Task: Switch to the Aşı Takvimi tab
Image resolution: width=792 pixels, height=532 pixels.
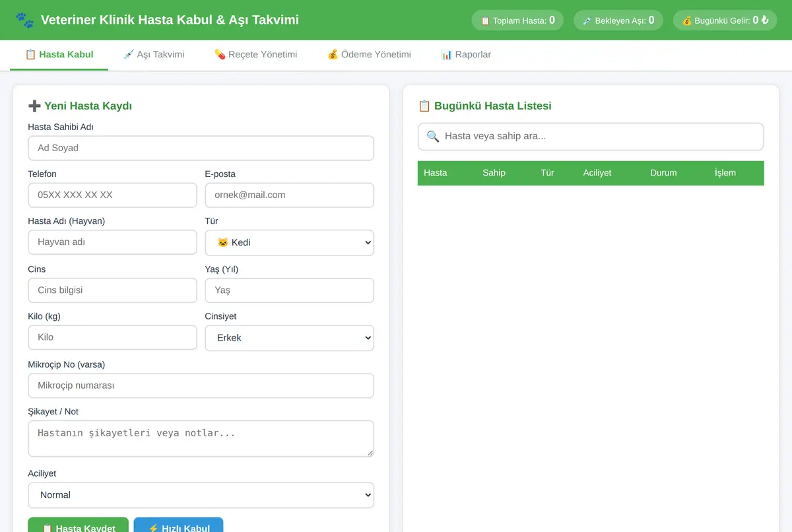Action: (x=153, y=55)
